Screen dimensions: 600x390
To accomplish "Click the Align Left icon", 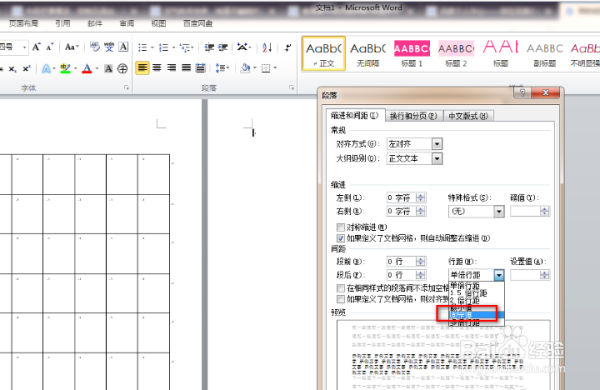I will pyautogui.click(x=142, y=69).
